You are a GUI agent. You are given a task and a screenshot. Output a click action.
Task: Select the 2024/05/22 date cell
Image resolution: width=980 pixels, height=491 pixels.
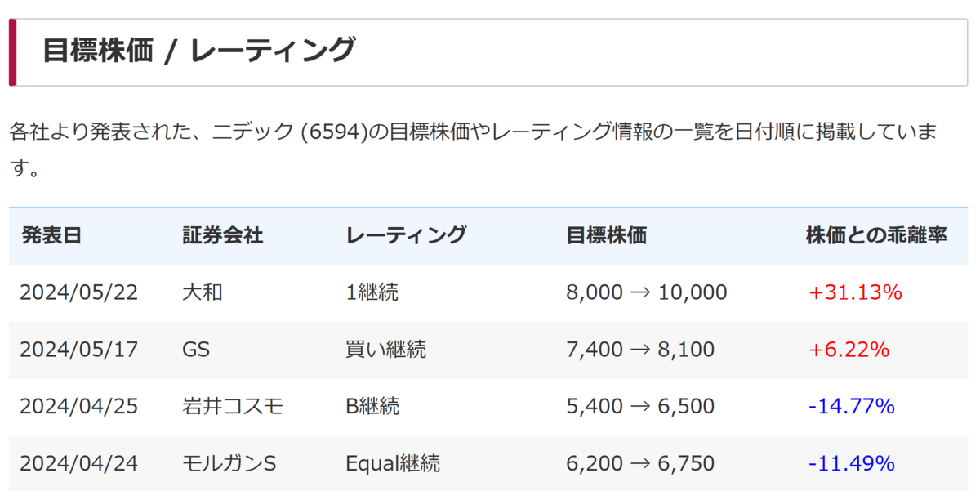pos(79,292)
